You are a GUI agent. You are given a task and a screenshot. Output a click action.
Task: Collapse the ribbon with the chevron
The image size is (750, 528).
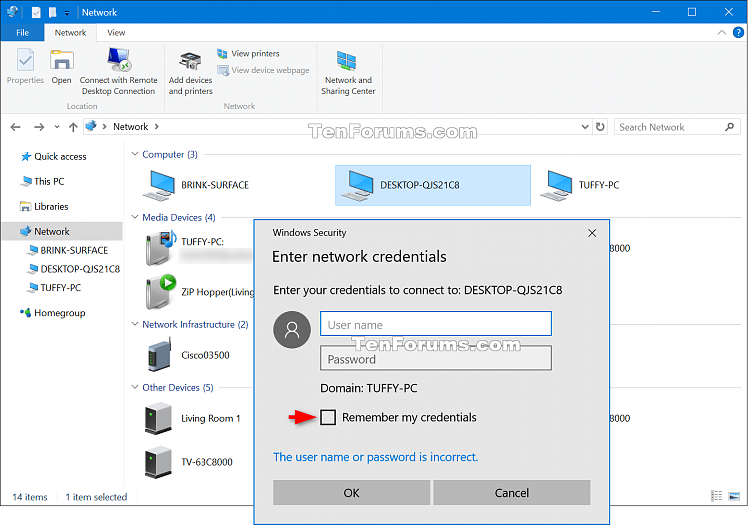(x=721, y=33)
